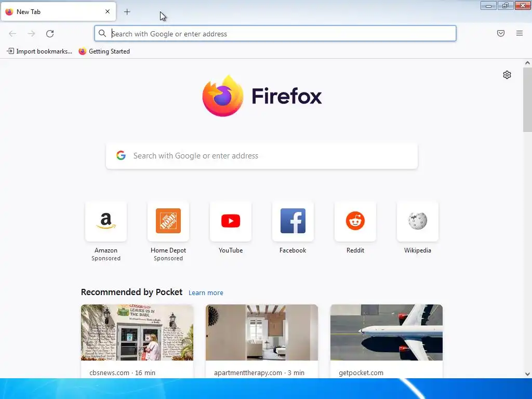Viewport: 532px width, 399px height.
Task: Select the New Tab tab
Action: tap(58, 11)
